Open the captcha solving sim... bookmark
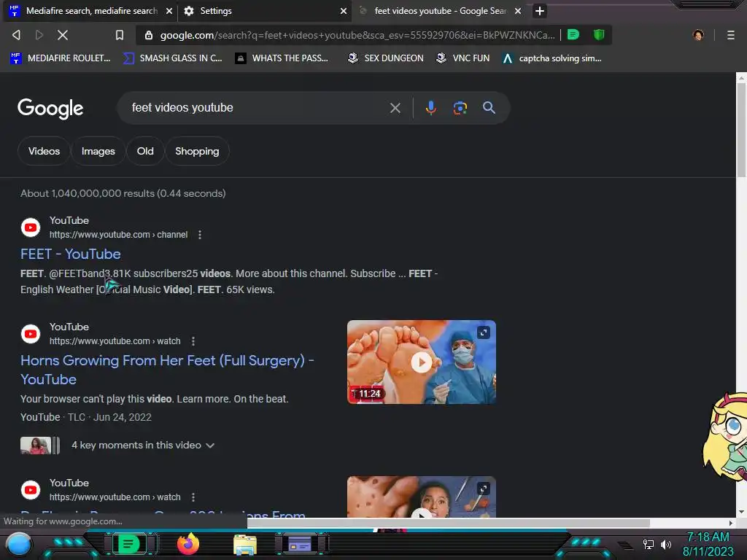The image size is (747, 560). point(551,58)
